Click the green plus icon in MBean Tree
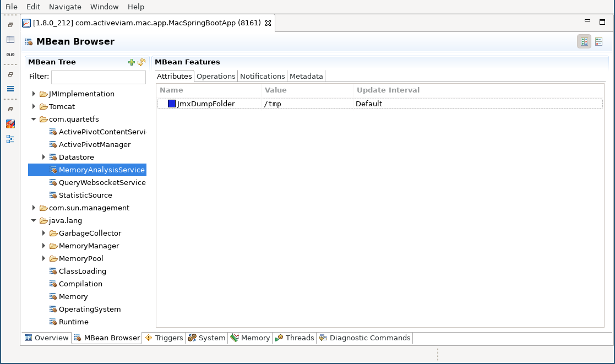Screen dimensions: 615x364 coord(131,62)
